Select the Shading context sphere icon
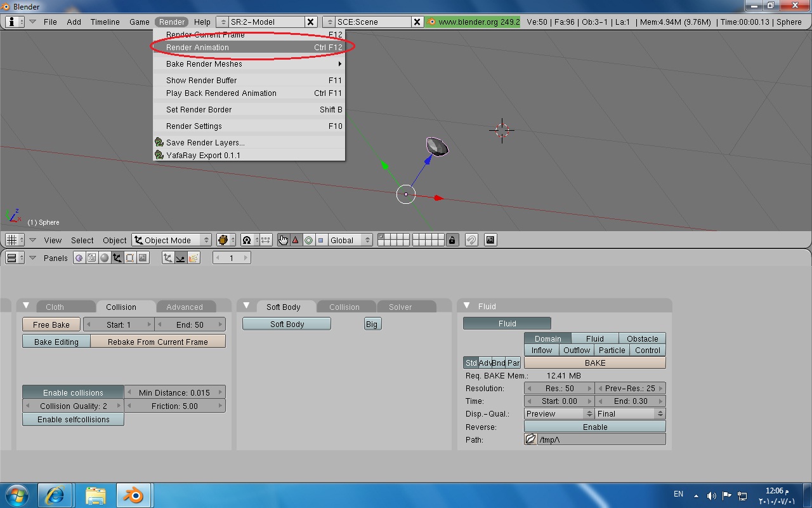 (105, 258)
